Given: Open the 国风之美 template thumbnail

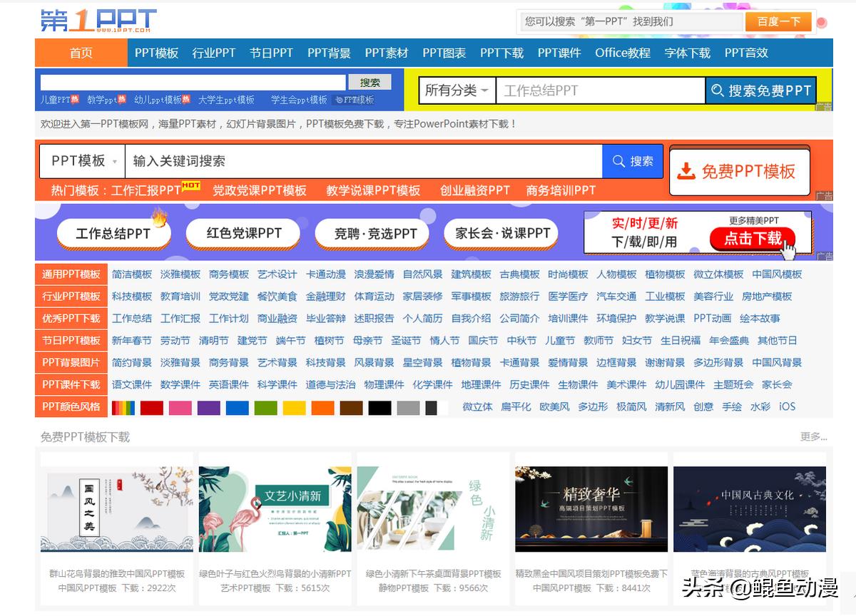Looking at the screenshot, I should tap(117, 509).
